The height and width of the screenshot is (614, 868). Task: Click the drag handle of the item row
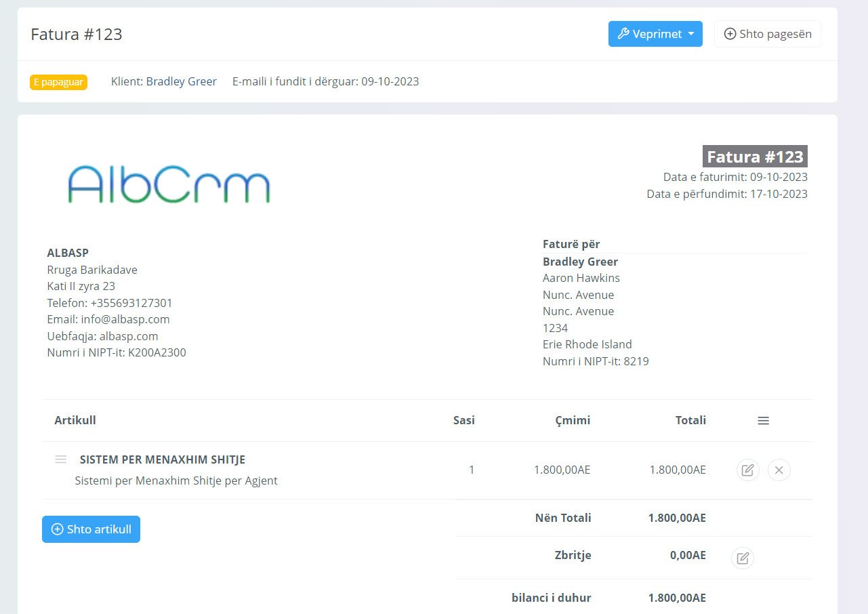[x=60, y=459]
